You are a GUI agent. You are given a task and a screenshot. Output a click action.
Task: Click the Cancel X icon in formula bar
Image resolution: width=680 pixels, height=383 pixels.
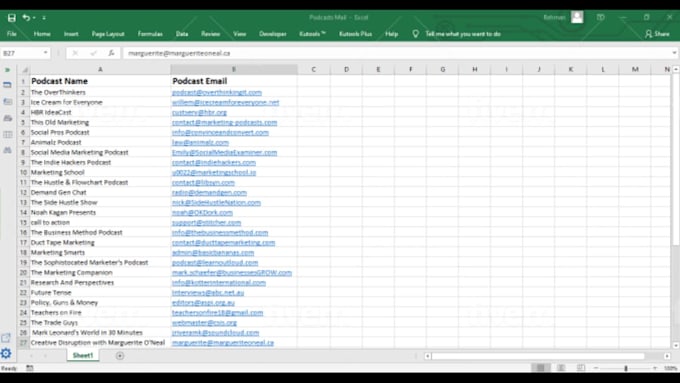75,53
